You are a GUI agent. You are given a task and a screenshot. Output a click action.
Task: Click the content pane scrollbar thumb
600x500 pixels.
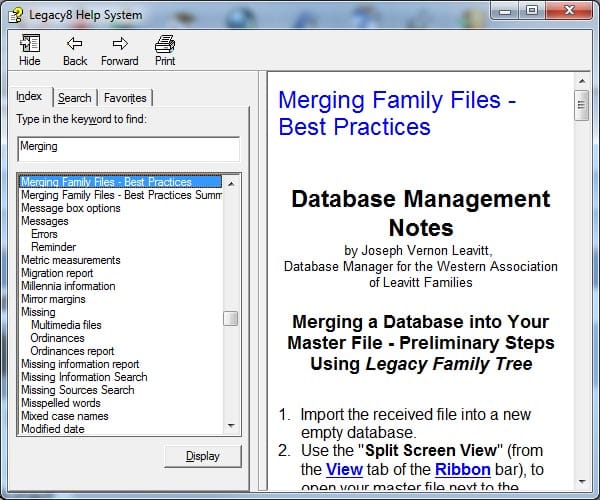coord(582,105)
